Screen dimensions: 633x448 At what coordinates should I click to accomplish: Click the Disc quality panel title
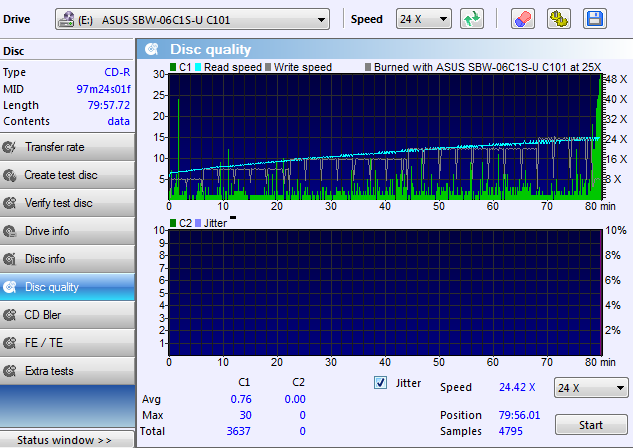tap(210, 49)
